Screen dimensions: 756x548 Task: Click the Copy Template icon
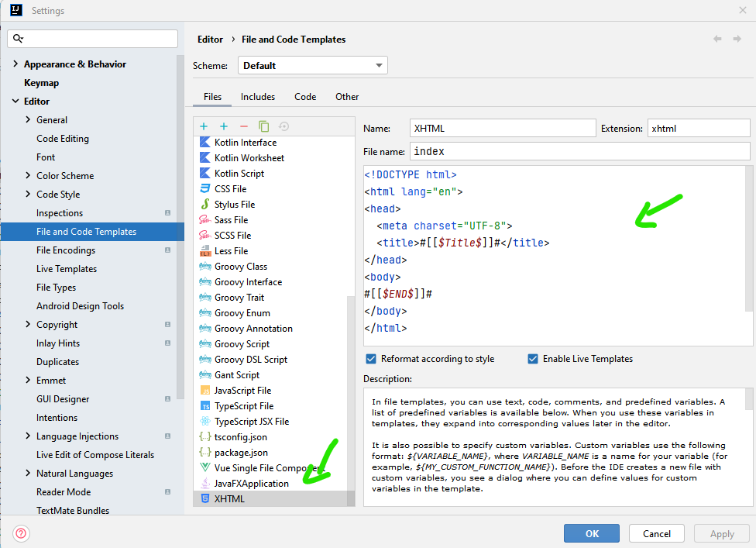point(263,126)
